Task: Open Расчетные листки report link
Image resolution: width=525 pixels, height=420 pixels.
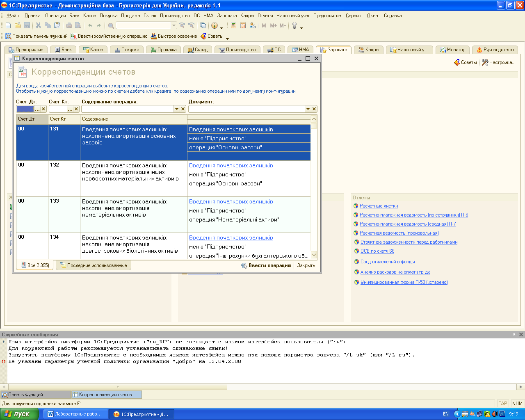Action: 379,206
